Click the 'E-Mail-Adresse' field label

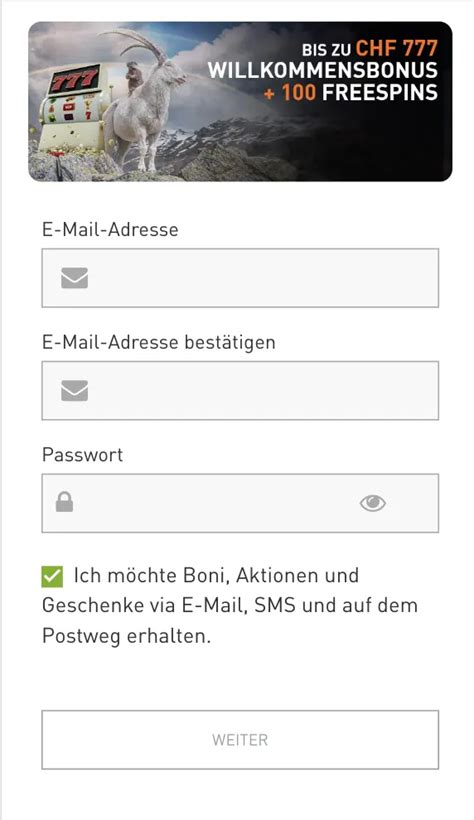[x=110, y=230]
